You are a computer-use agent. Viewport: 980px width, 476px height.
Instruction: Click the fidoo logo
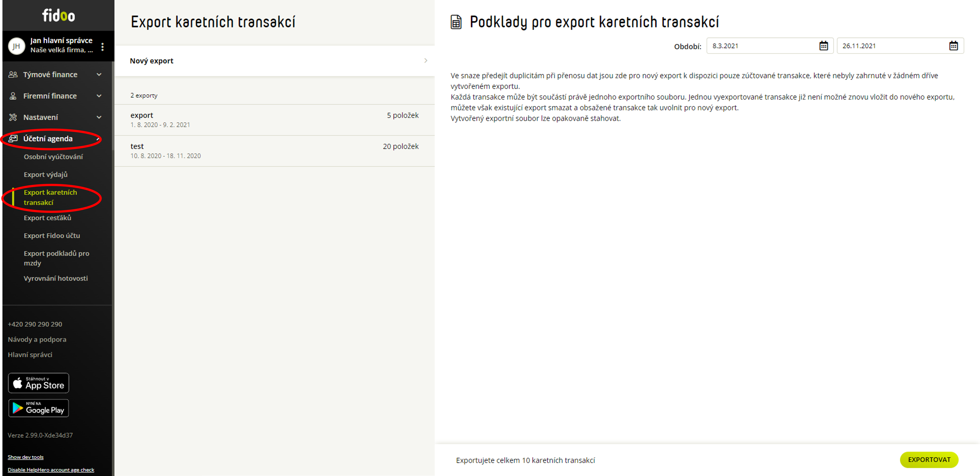pyautogui.click(x=58, y=16)
